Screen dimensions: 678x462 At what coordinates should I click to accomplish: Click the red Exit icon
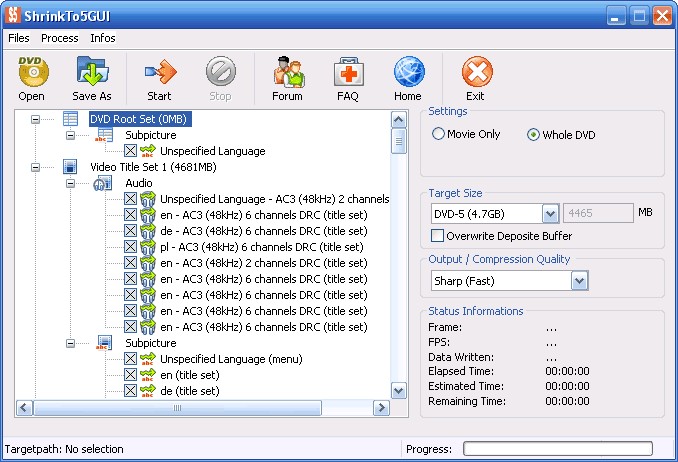[x=477, y=71]
